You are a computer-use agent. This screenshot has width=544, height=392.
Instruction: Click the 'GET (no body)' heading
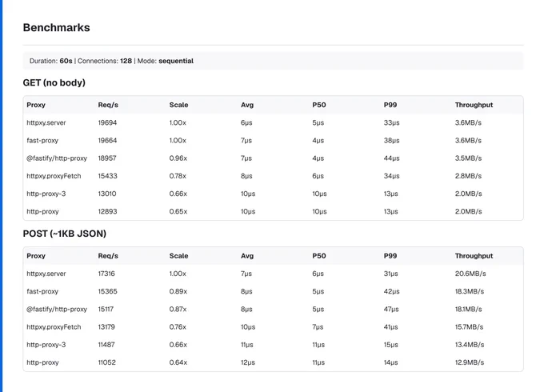tap(54, 82)
